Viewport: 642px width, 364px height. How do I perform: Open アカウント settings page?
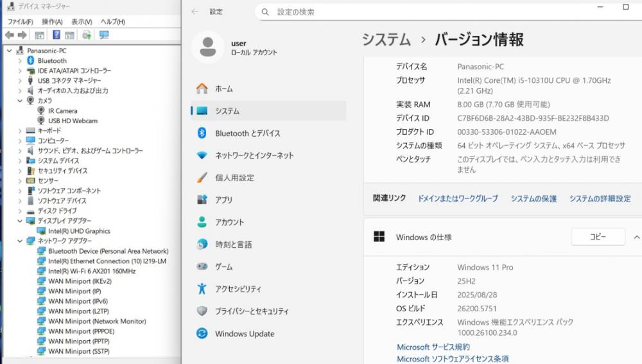[268, 222]
